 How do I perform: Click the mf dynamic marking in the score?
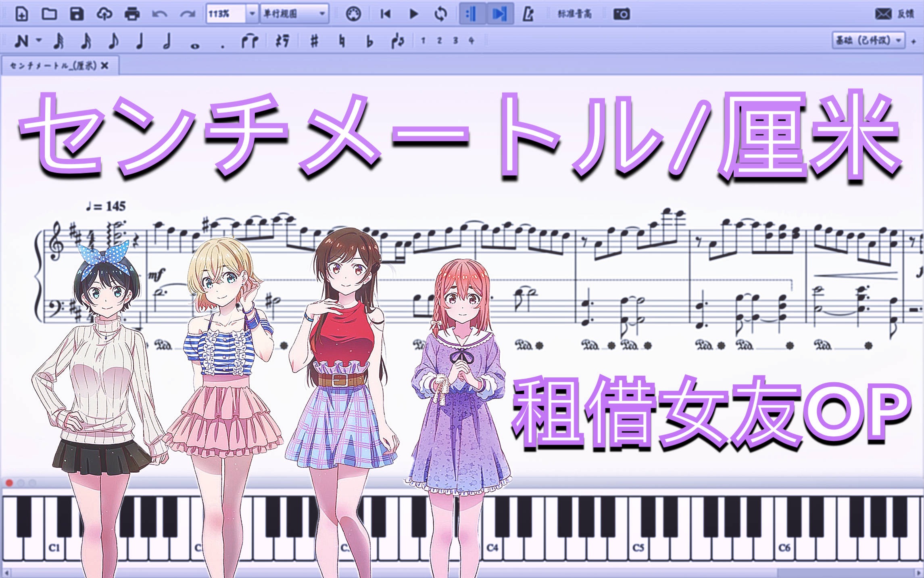pos(157,275)
